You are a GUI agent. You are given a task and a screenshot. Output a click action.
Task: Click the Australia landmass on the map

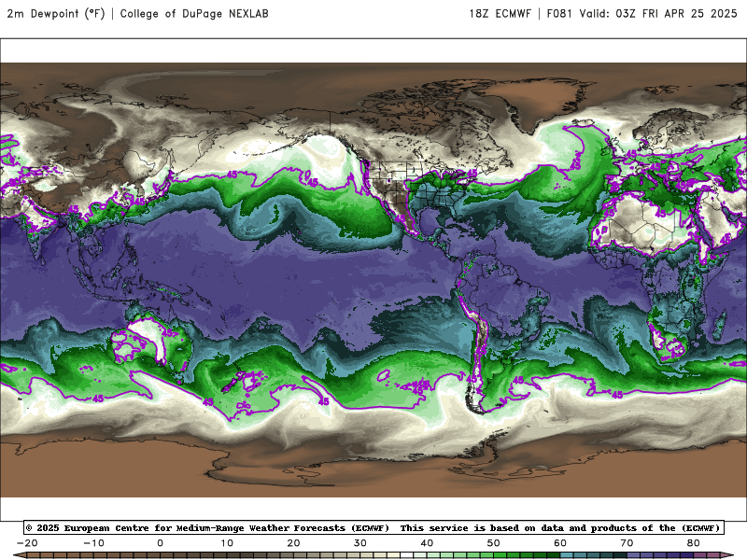[150, 343]
